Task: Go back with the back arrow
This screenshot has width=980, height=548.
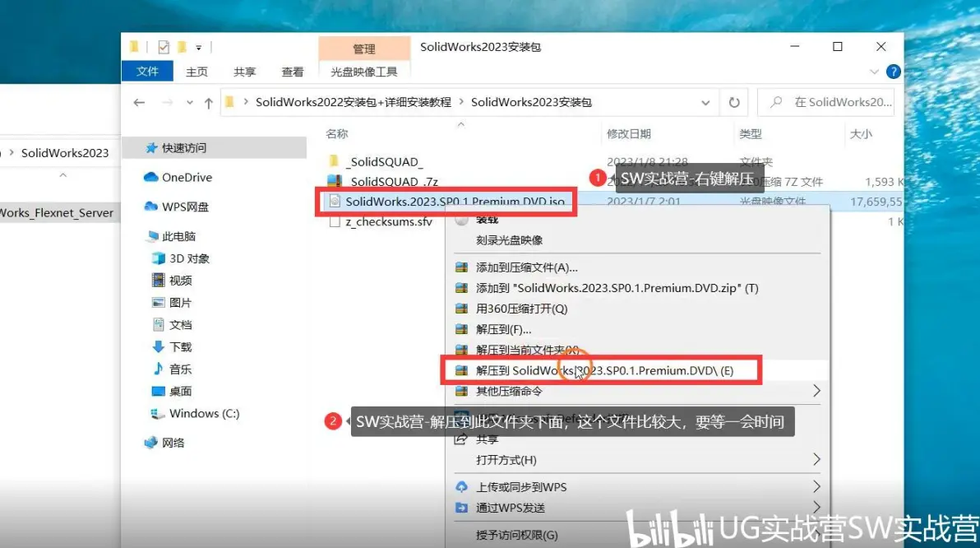Action: 139,102
